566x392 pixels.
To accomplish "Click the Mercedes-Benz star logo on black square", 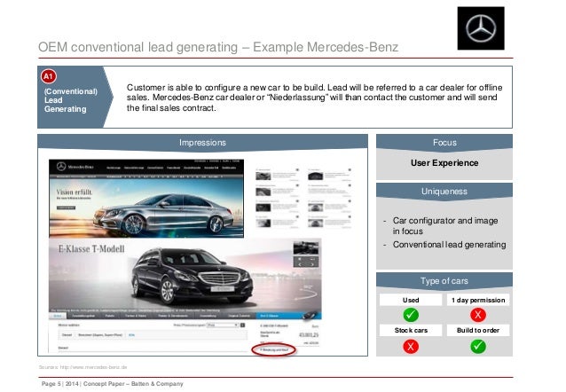I will click(481, 28).
